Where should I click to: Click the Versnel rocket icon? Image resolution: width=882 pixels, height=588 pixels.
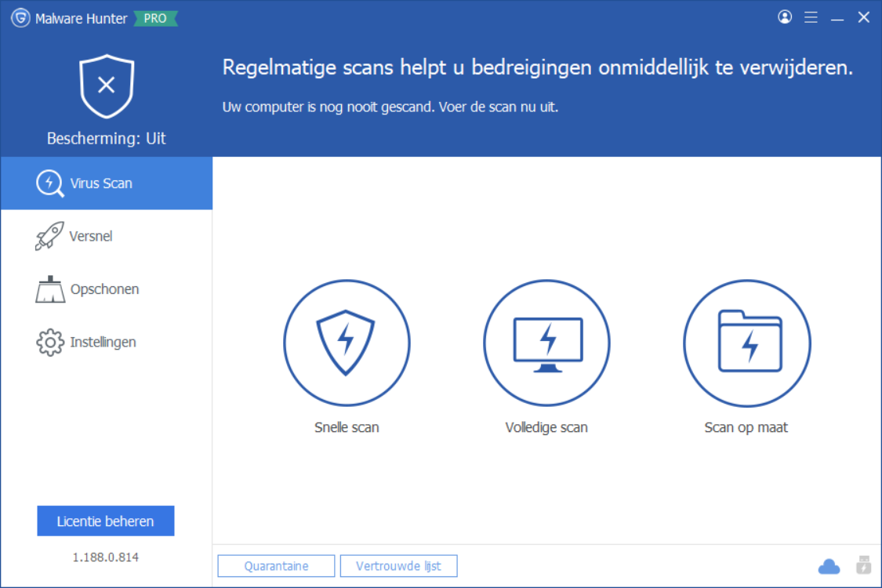click(x=49, y=236)
